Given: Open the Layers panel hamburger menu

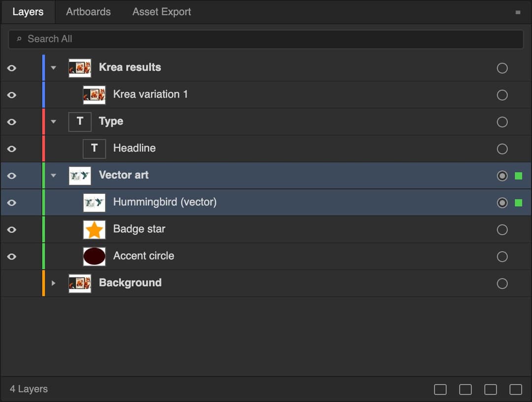Looking at the screenshot, I should pyautogui.click(x=518, y=12).
